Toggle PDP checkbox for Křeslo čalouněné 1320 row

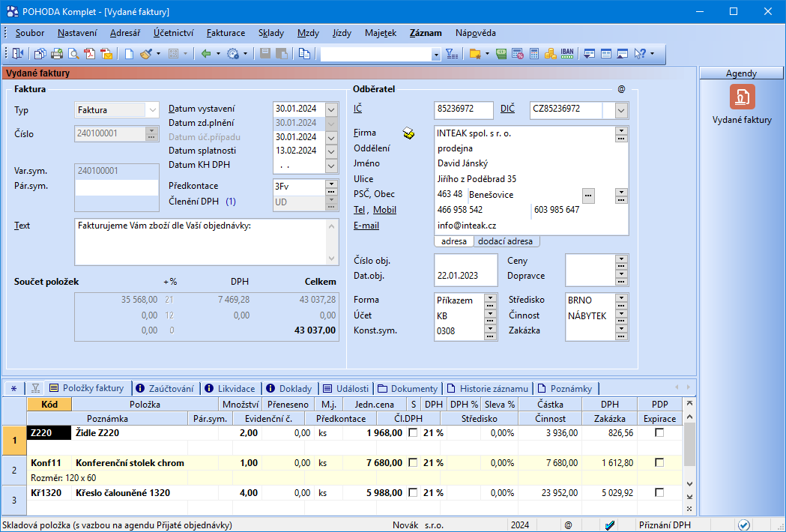pyautogui.click(x=659, y=493)
